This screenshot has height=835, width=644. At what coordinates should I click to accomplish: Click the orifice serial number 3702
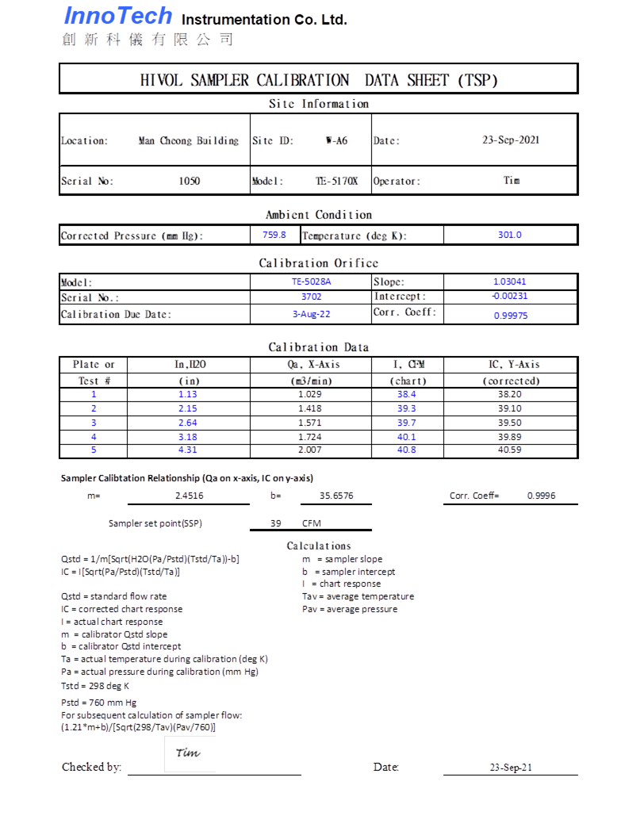(x=311, y=297)
